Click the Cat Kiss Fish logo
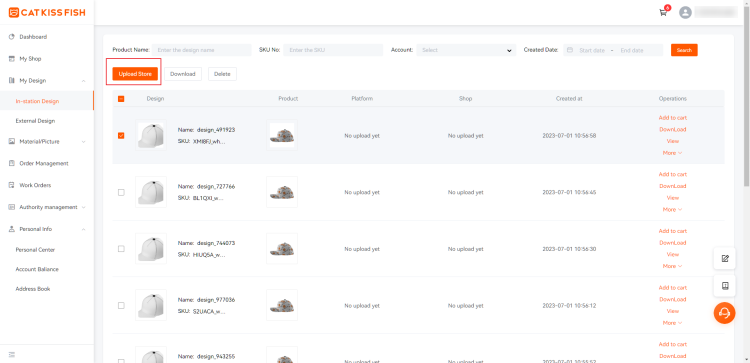The image size is (750, 363). (x=47, y=12)
